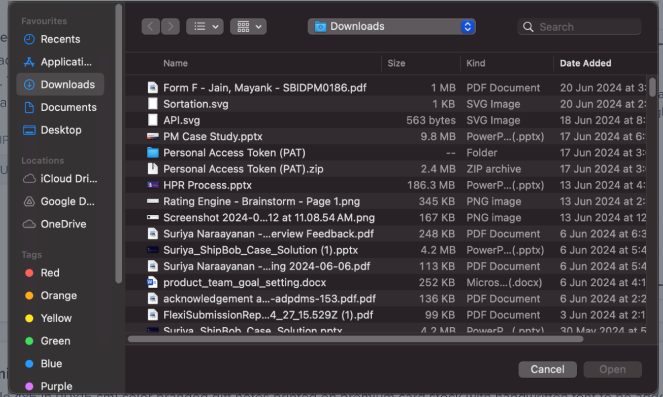Click the icon of Screenshot 2024 png file
Viewport: 663px width, 397px height.
click(x=153, y=217)
